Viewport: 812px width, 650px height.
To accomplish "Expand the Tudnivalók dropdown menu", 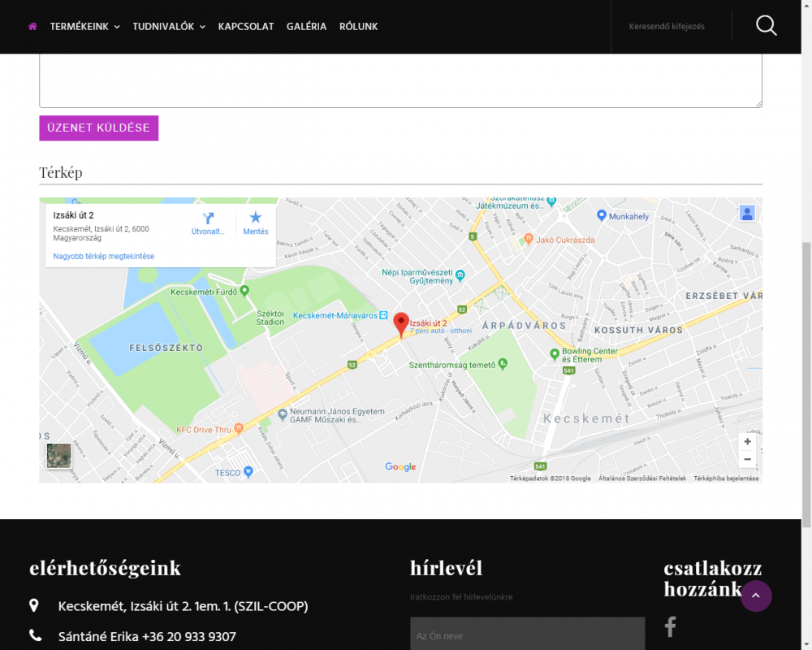I will tap(169, 27).
